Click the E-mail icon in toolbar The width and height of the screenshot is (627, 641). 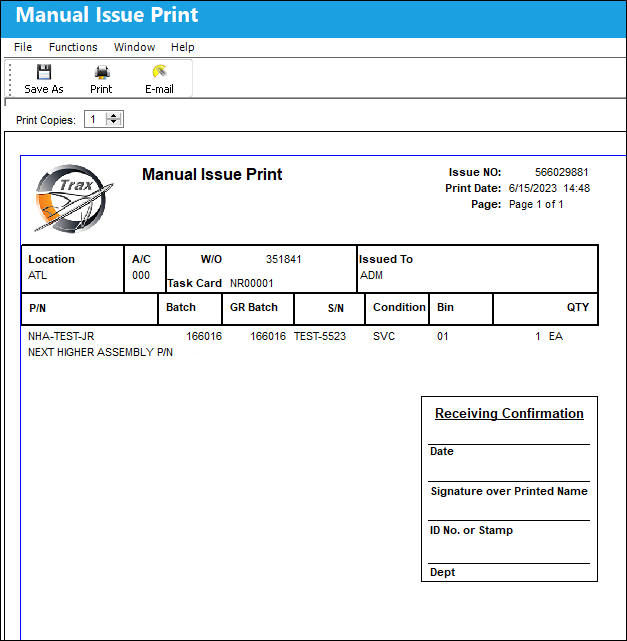point(159,72)
